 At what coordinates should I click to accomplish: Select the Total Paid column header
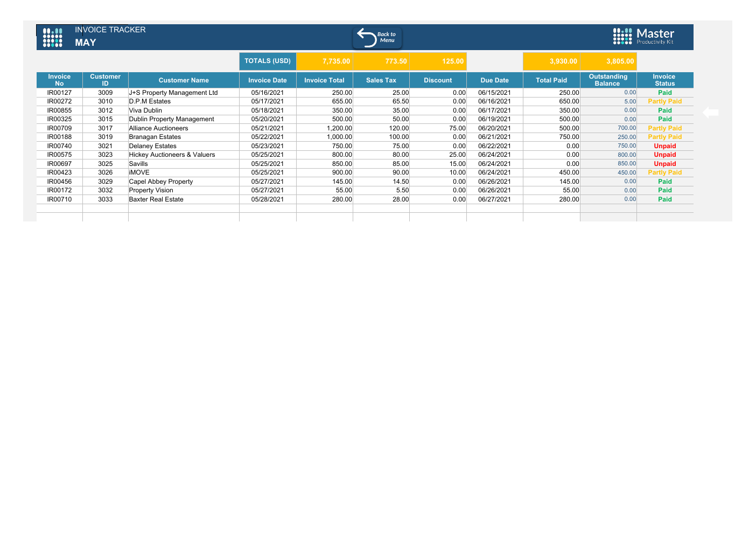[x=551, y=80]
